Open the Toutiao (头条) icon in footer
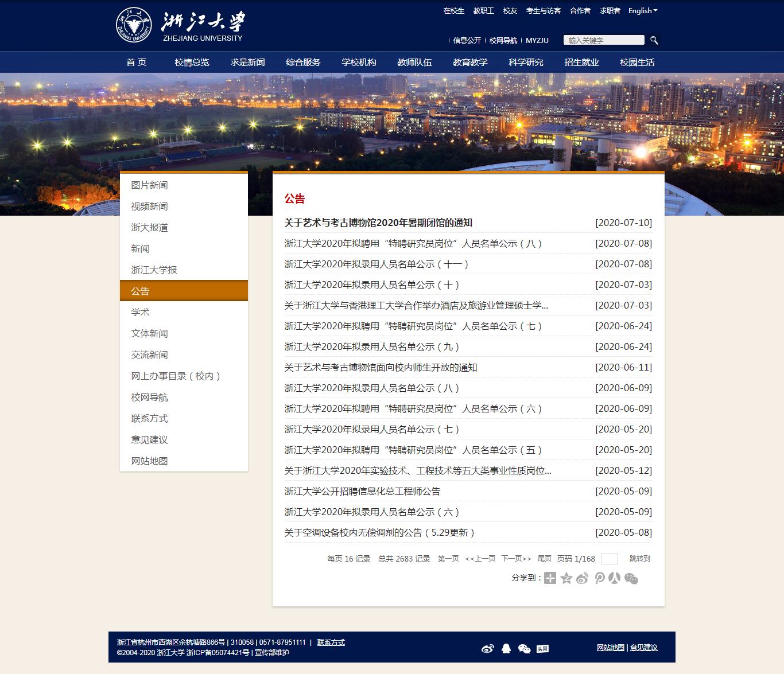784x674 pixels. tap(542, 648)
